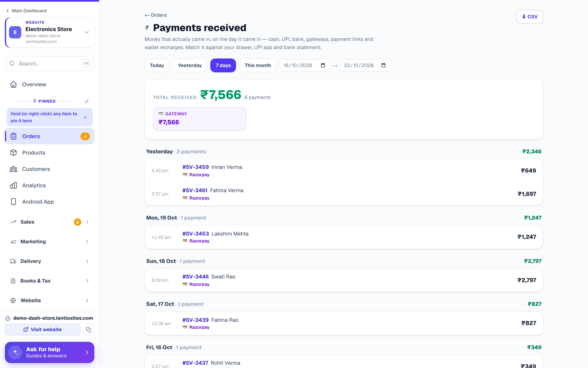This screenshot has height=368, width=588.
Task: Edit pinned items with pencil icon
Action: 87,101
